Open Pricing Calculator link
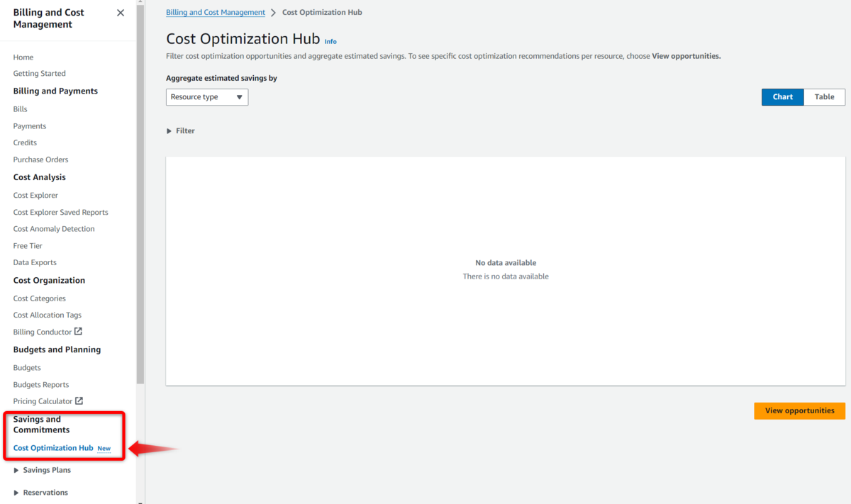 coord(43,401)
